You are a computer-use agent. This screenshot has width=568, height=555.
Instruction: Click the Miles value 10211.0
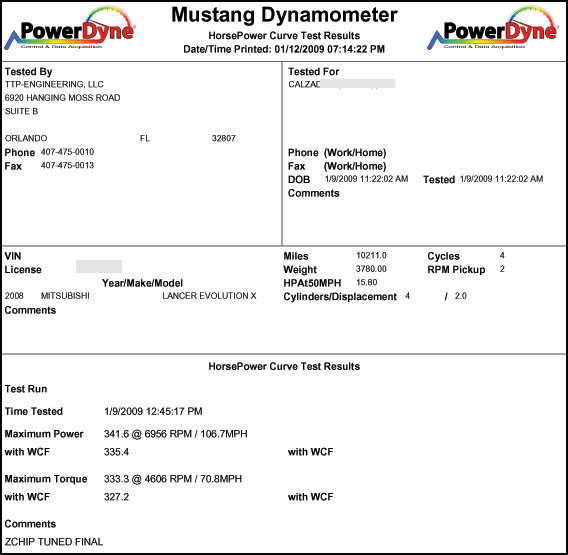(371, 256)
